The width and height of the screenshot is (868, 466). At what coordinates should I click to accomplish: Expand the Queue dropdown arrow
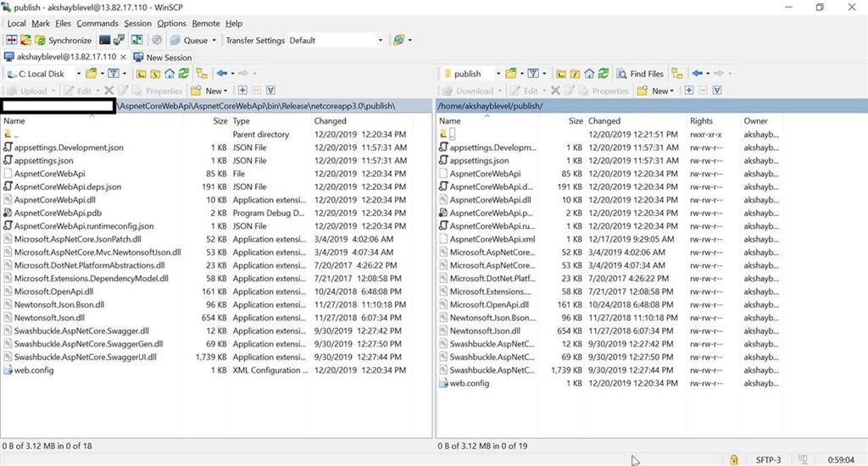[x=214, y=40]
